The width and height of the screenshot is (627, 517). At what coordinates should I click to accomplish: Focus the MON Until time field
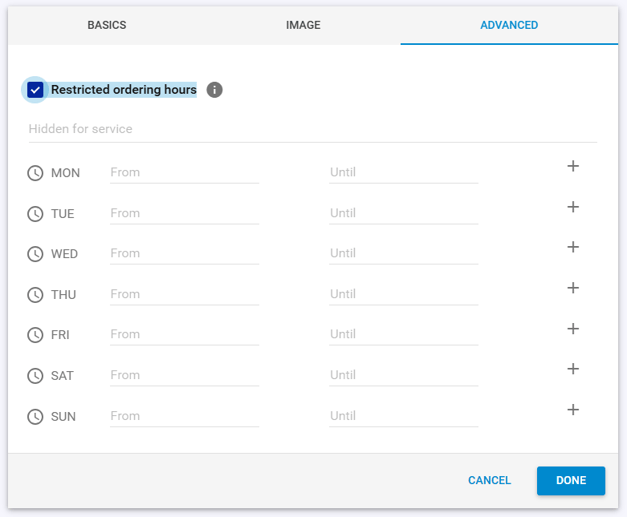[403, 173]
